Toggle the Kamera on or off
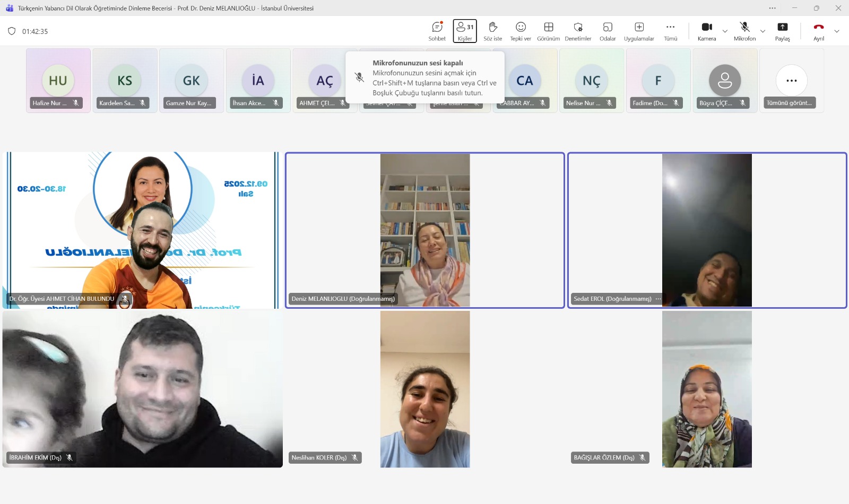 coord(707,31)
